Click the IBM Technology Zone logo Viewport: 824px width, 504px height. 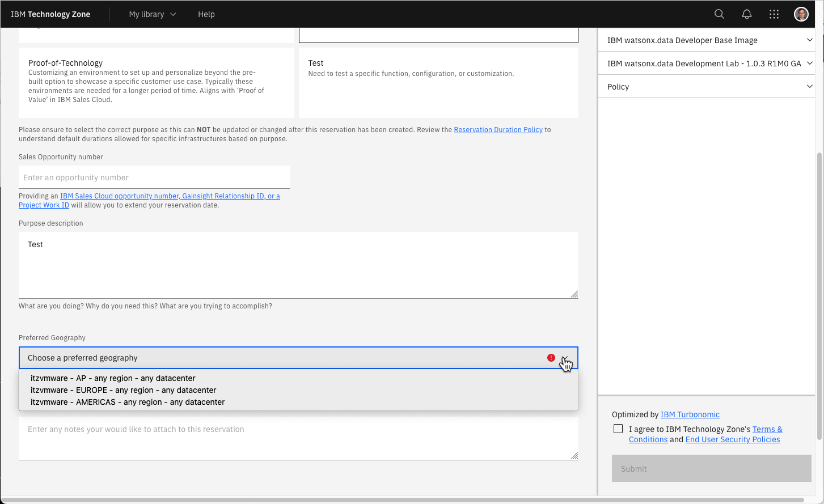(50, 14)
